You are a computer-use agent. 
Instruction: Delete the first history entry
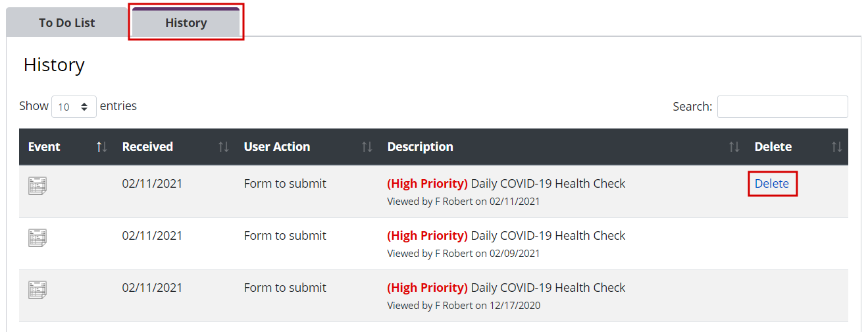(x=772, y=184)
